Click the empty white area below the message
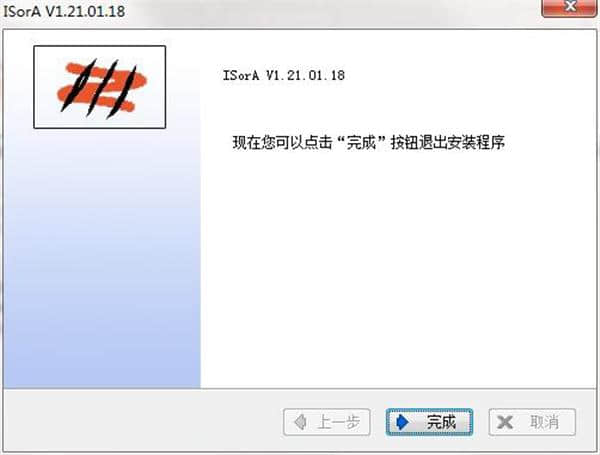 (x=398, y=268)
